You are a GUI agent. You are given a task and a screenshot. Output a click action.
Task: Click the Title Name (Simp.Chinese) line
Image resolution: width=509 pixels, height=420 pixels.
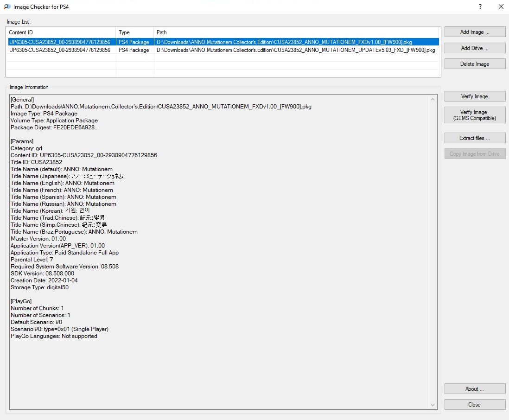(59, 225)
